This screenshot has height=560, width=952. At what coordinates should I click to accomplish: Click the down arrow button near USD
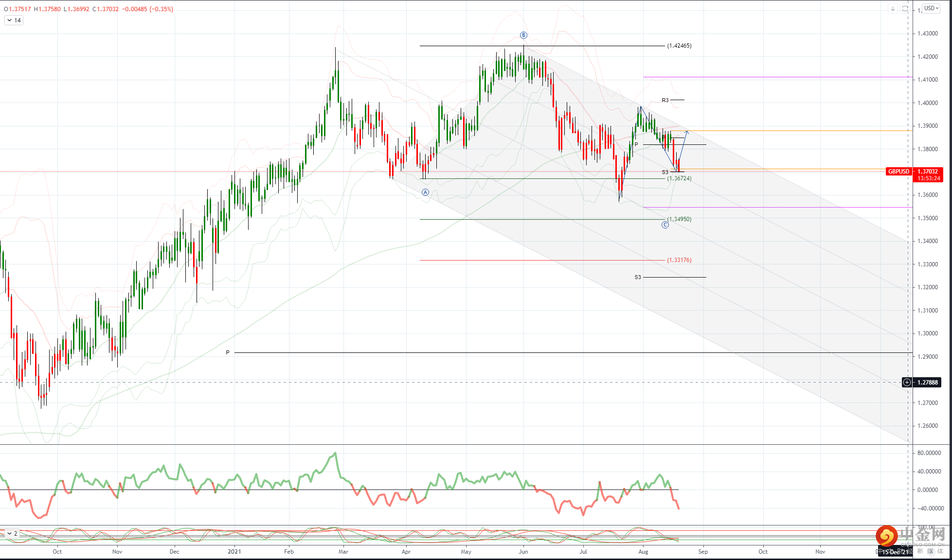(893, 8)
